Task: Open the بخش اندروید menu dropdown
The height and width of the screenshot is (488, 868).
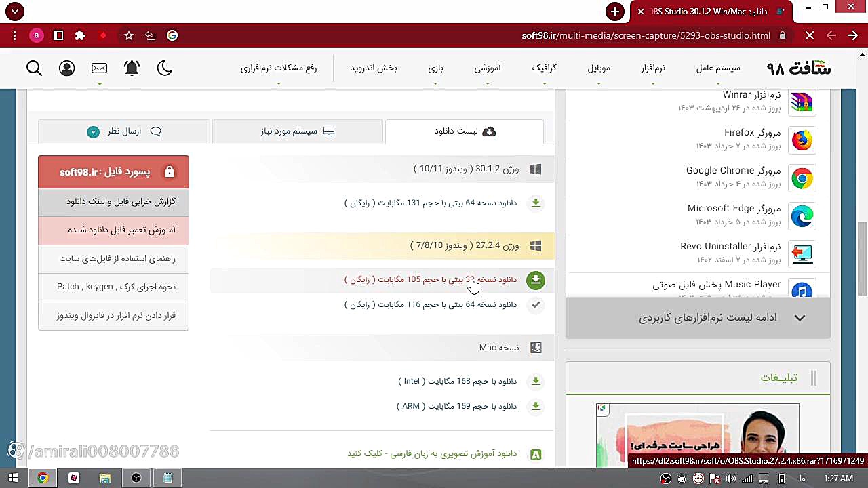Action: click(374, 68)
